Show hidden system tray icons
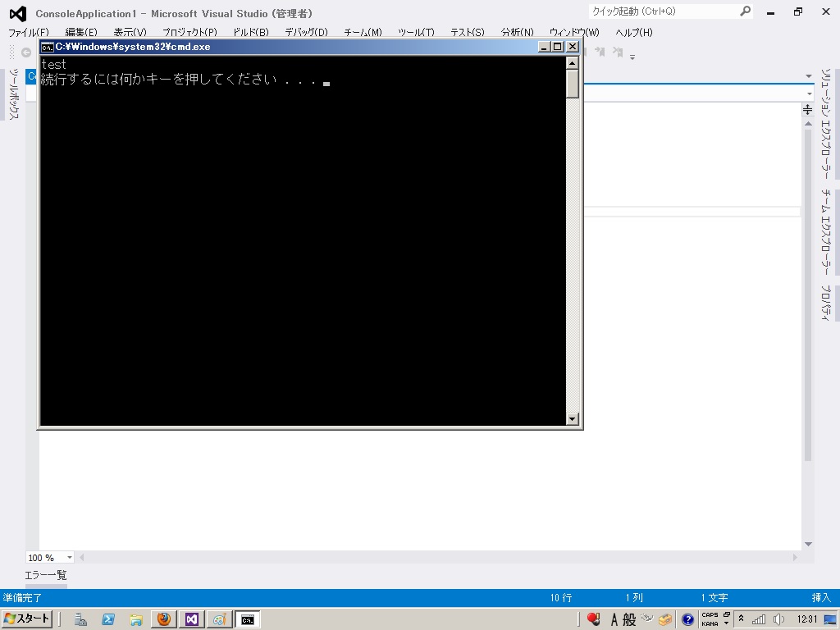The width and height of the screenshot is (840, 630). tap(741, 619)
